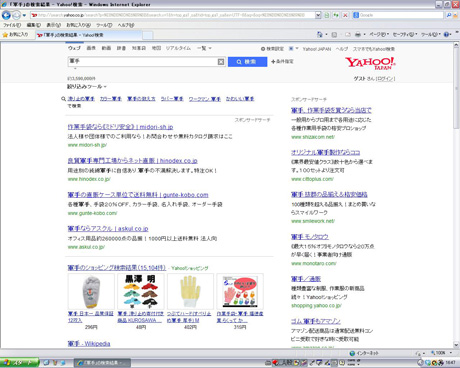
Task: Switch to the 知恵袋 search tab
Action: coord(139,48)
